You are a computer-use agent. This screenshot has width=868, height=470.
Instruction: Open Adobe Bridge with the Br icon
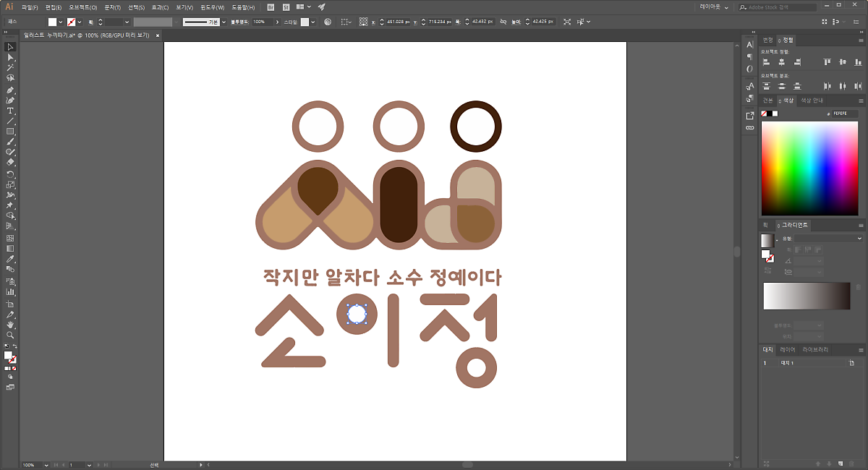click(271, 7)
